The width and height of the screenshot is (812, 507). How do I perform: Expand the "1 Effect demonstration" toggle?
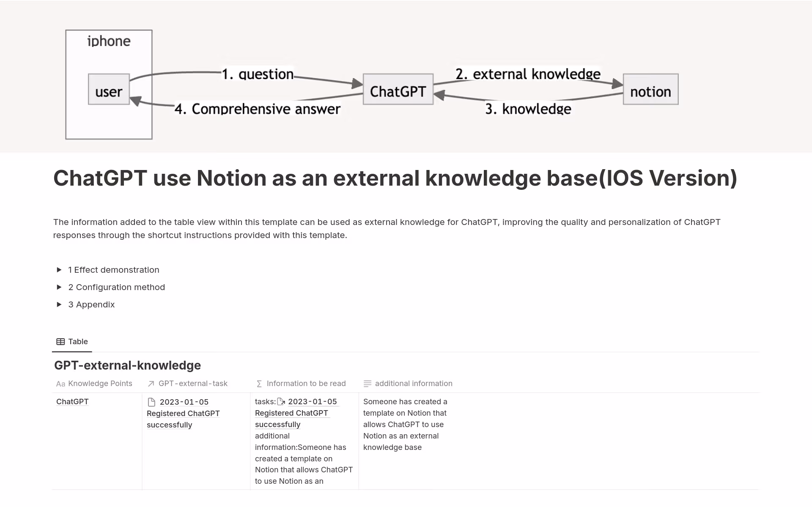click(x=60, y=270)
